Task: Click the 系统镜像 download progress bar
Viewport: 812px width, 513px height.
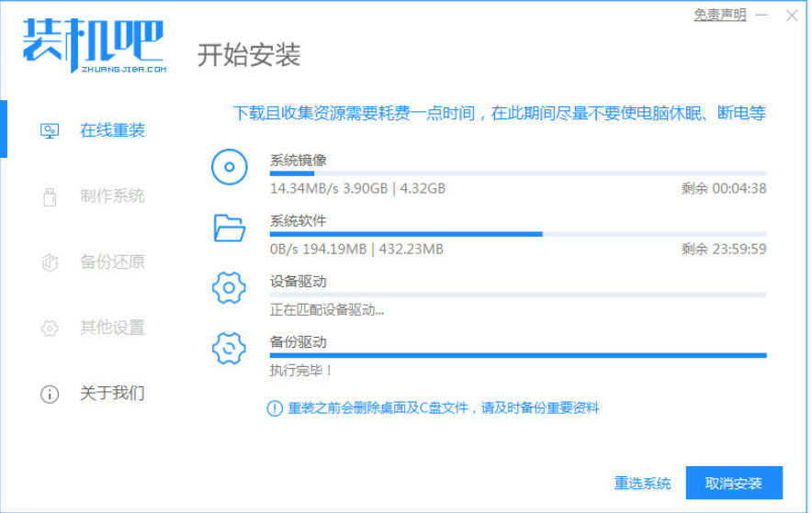Action: click(x=517, y=173)
